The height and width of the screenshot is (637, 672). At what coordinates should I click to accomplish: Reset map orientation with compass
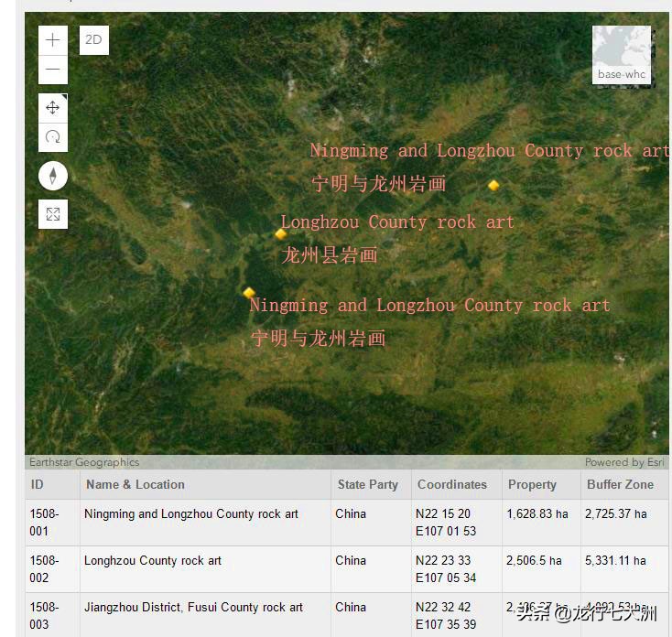click(53, 176)
